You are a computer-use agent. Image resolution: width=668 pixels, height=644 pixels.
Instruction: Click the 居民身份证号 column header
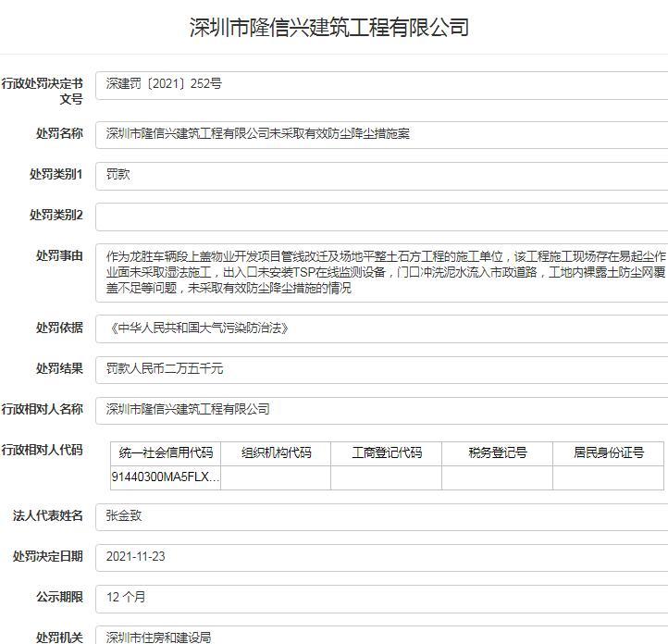[609, 453]
